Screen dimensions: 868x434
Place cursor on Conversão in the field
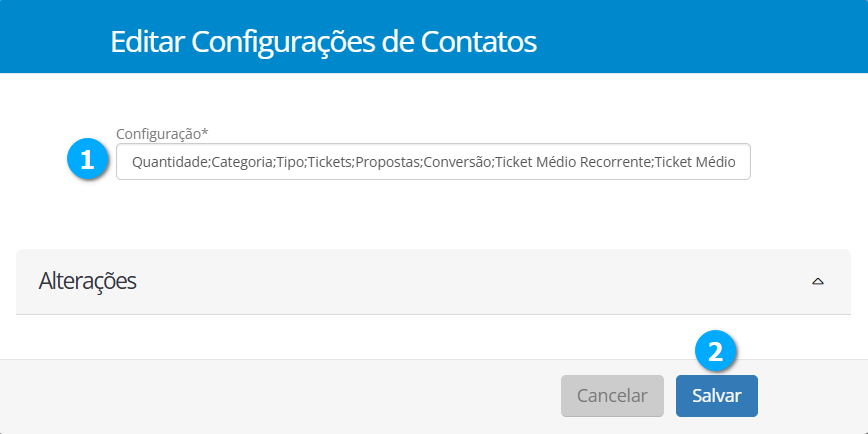(x=457, y=162)
